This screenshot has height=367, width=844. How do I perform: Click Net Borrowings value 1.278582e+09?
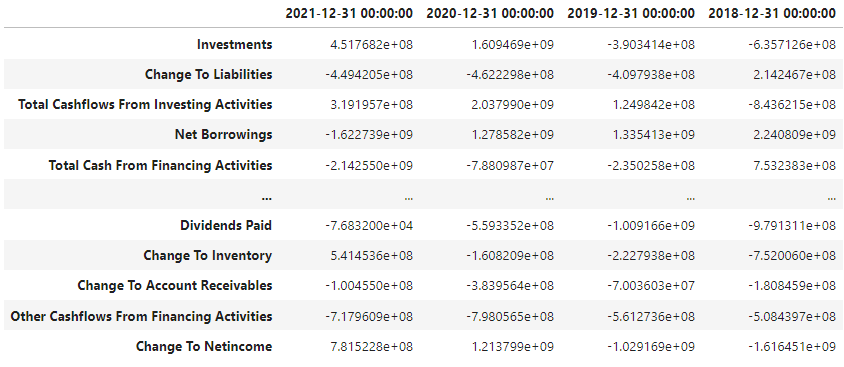(512, 135)
